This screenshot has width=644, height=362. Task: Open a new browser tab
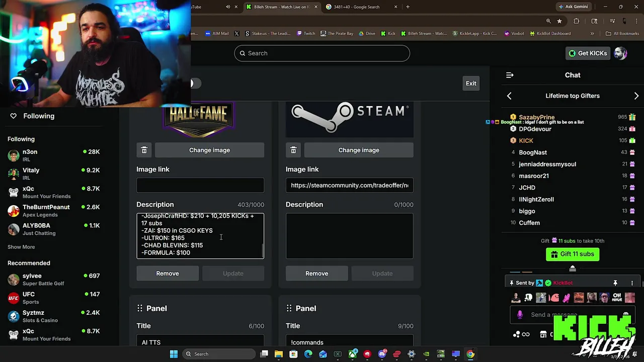pyautogui.click(x=408, y=7)
